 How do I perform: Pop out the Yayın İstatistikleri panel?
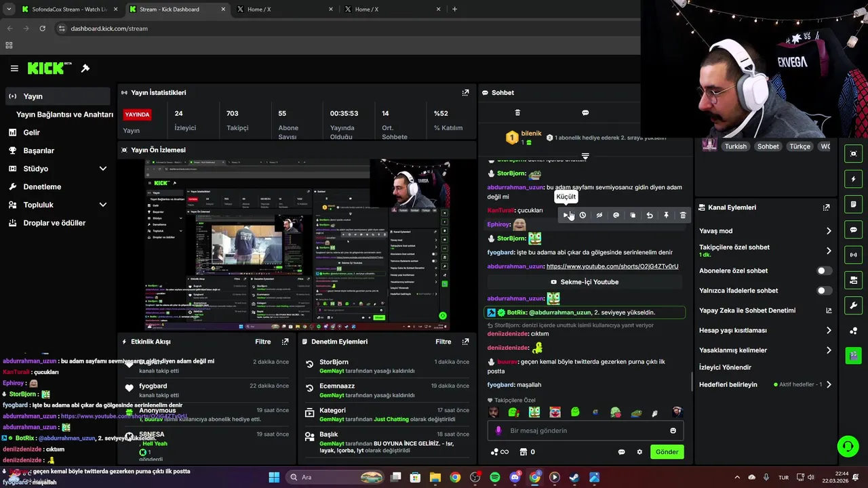[x=465, y=93]
